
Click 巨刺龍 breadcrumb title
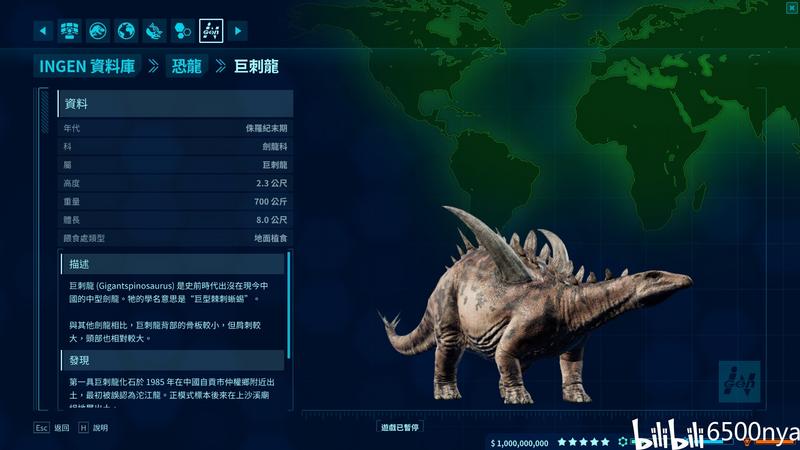click(x=256, y=66)
